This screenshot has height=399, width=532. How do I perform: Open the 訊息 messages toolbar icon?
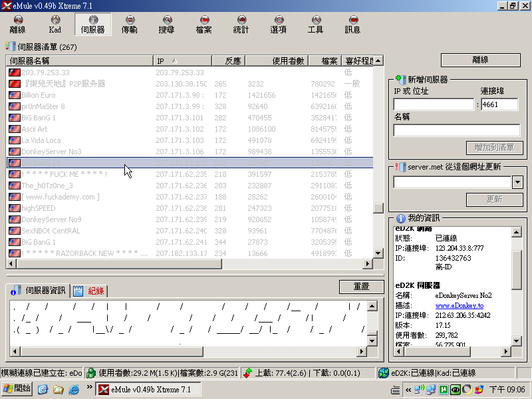(x=353, y=25)
